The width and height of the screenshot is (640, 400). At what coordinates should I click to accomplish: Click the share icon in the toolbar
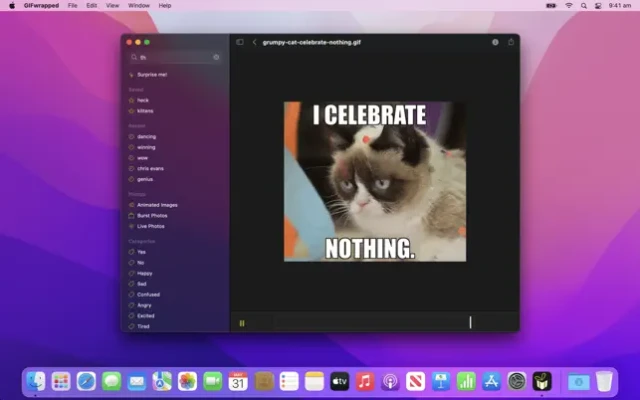(x=511, y=42)
